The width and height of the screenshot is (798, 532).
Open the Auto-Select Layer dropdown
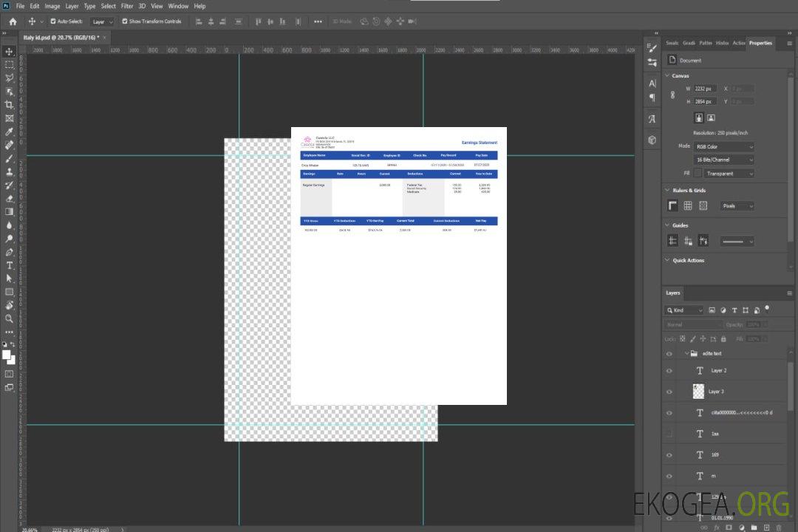(102, 21)
